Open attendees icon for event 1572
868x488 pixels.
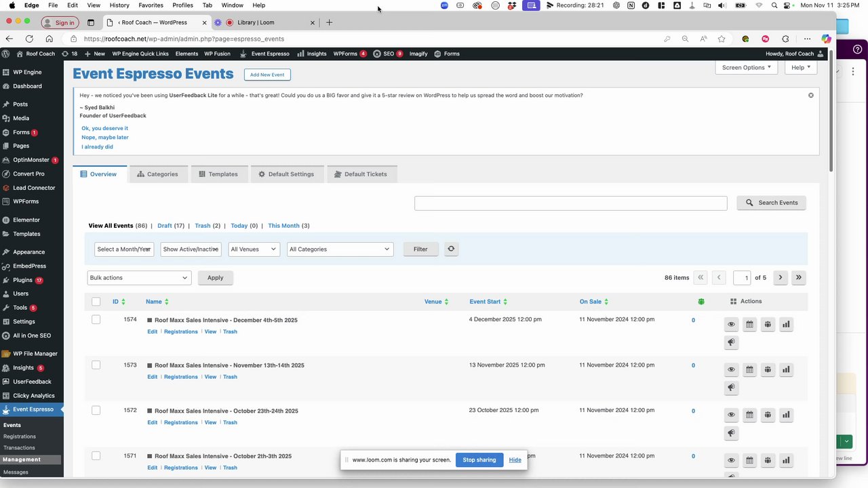click(x=768, y=415)
